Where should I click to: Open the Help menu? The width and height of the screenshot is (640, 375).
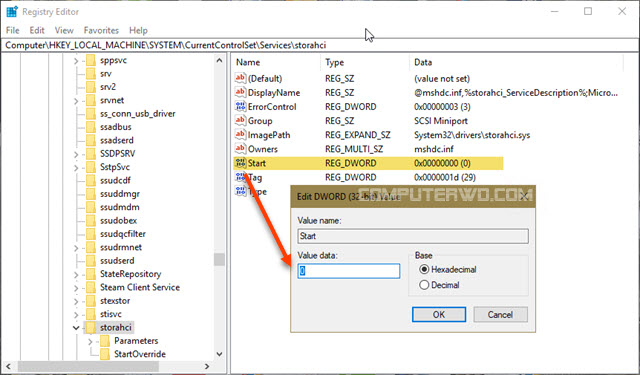click(x=138, y=30)
